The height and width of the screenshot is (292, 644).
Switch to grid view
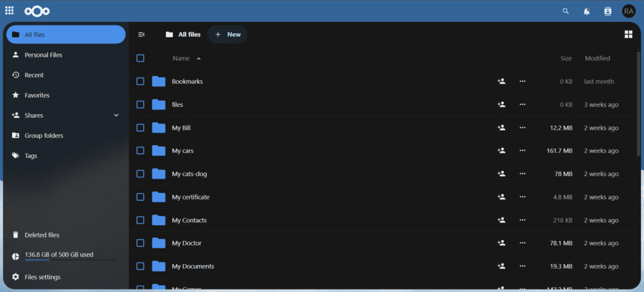628,35
